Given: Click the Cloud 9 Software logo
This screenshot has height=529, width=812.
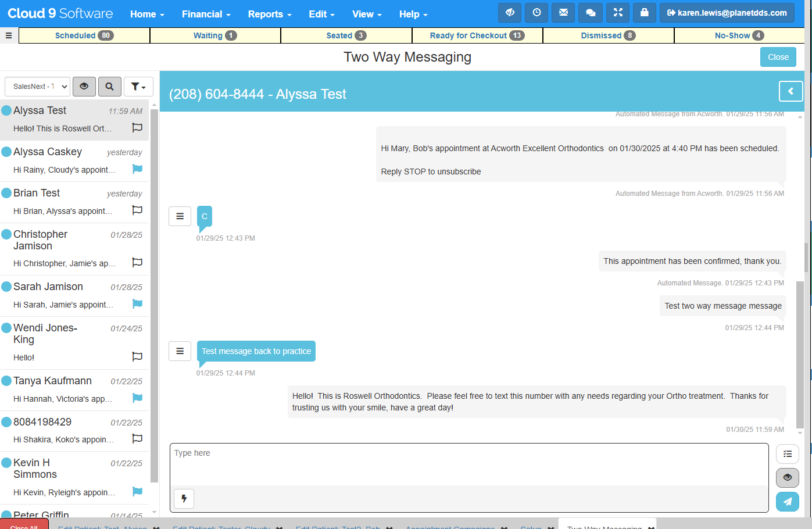Looking at the screenshot, I should pos(60,13).
